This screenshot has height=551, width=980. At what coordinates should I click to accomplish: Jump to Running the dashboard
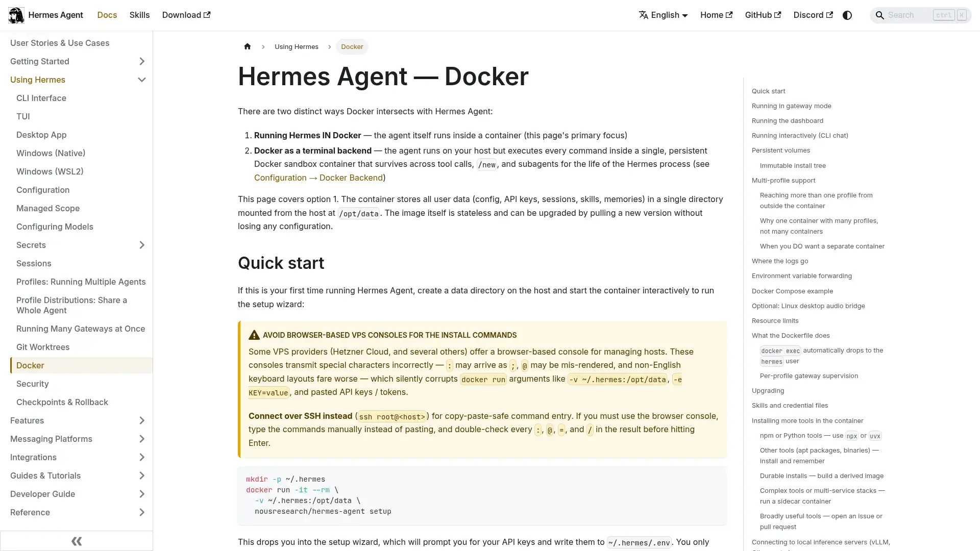788,120
